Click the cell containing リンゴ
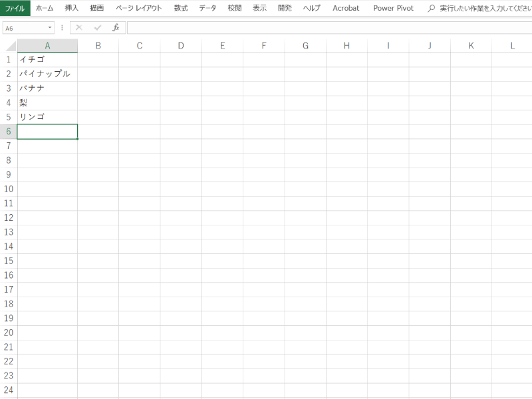The width and height of the screenshot is (532, 399). (47, 117)
